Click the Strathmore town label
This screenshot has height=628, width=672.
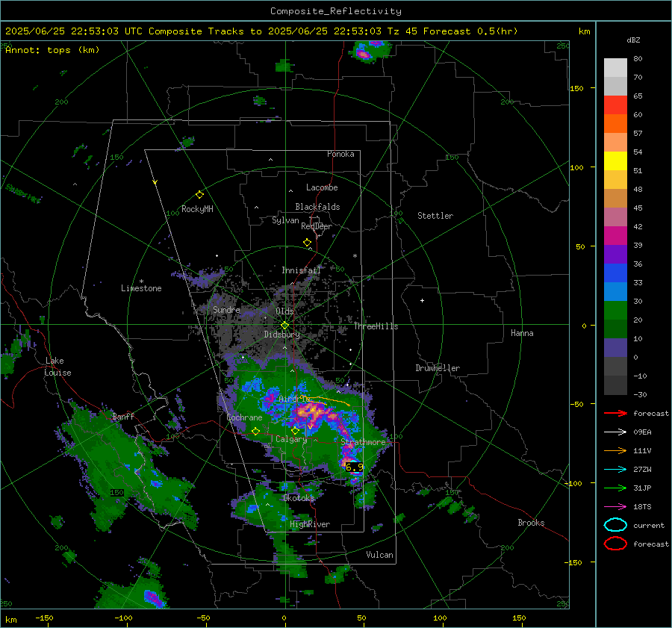point(363,442)
